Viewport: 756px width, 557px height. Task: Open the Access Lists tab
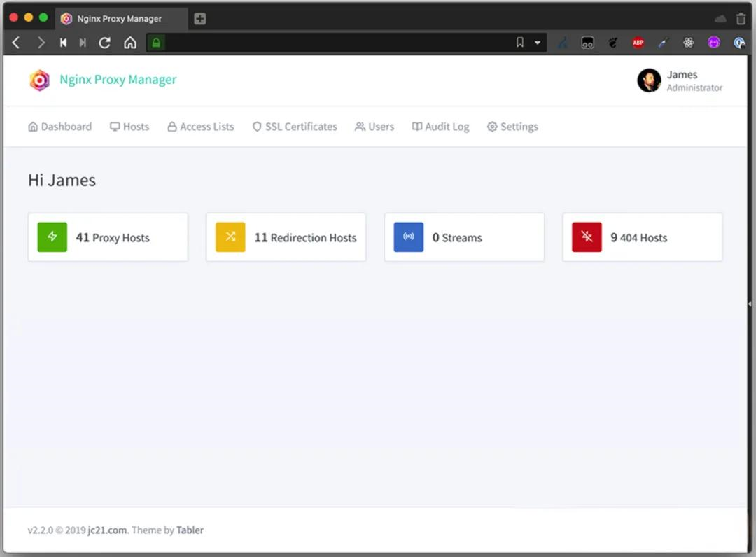[201, 127]
